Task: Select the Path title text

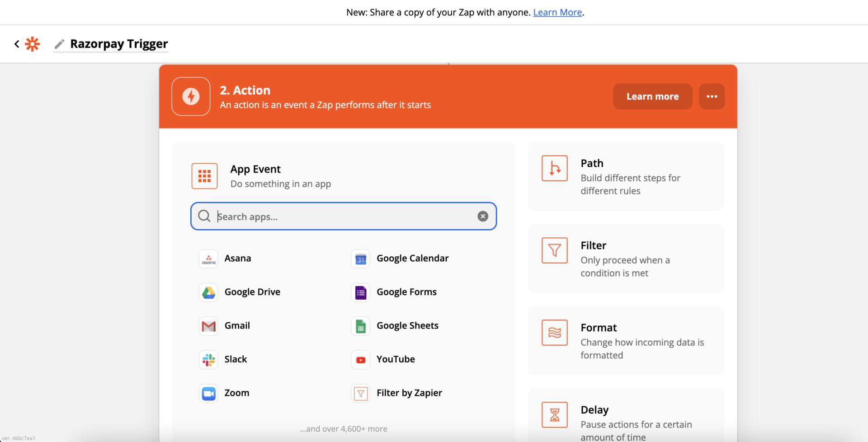Action: (592, 163)
